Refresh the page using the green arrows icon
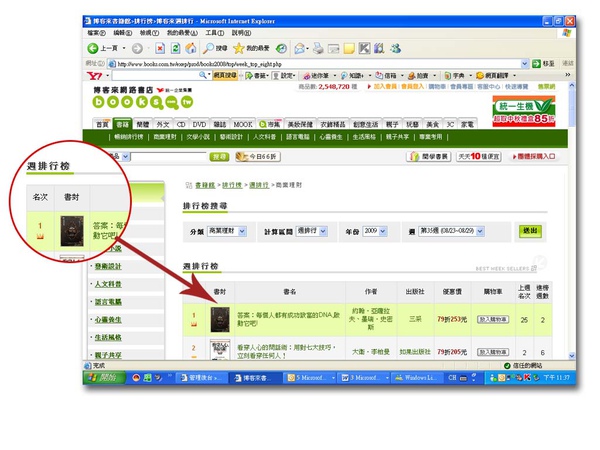Screen dimensions: 600x450 (x=175, y=48)
